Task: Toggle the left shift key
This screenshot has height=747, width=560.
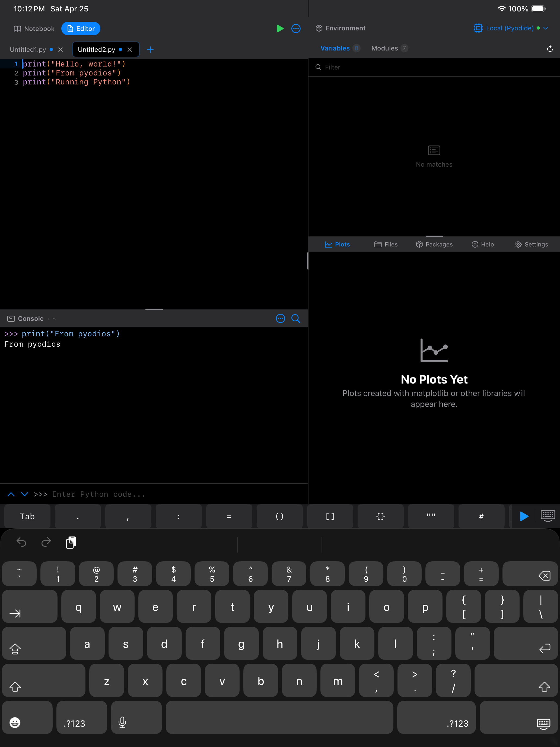Action: [43, 680]
